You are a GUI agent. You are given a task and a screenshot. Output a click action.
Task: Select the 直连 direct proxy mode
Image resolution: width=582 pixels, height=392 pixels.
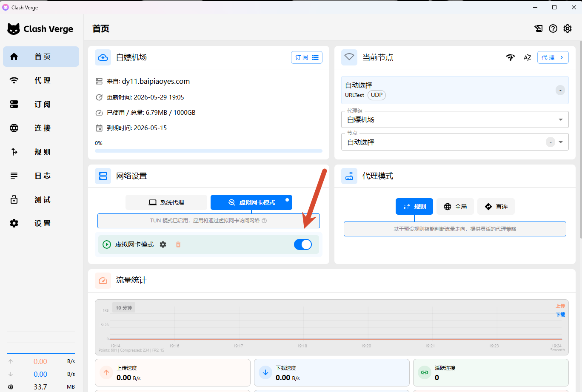pos(496,207)
